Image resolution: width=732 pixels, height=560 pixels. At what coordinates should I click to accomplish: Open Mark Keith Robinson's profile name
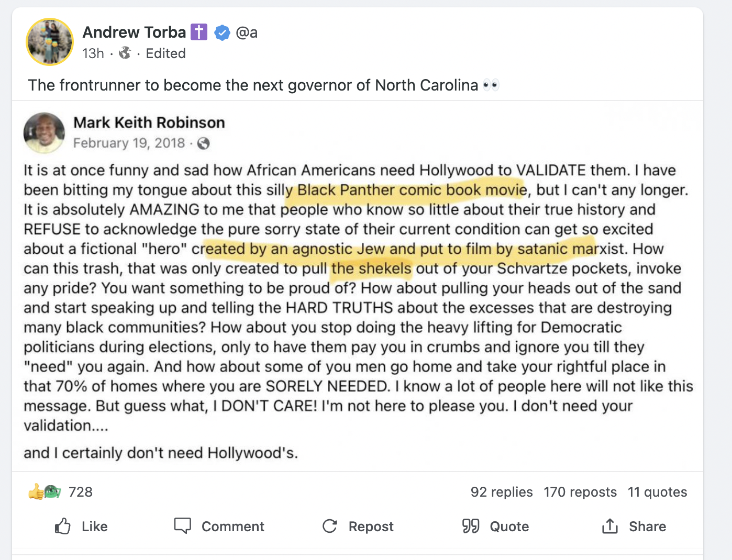click(149, 122)
